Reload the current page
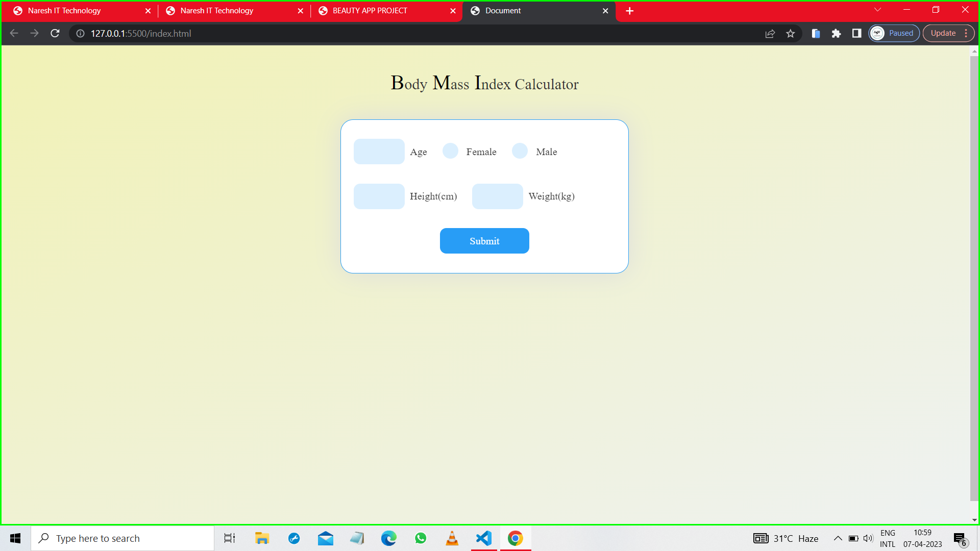980x551 pixels. click(55, 33)
